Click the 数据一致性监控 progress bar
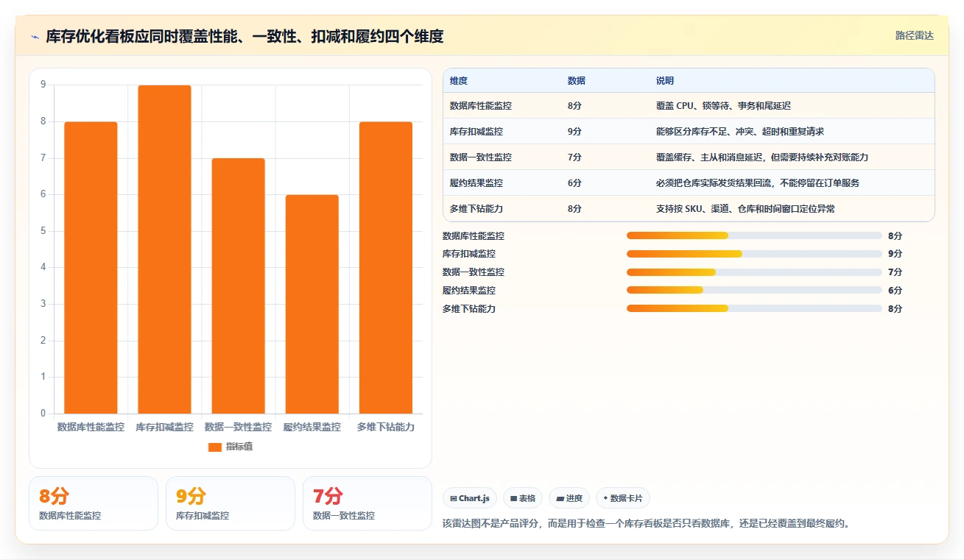Screen dimensions: 964x560 (x=754, y=272)
